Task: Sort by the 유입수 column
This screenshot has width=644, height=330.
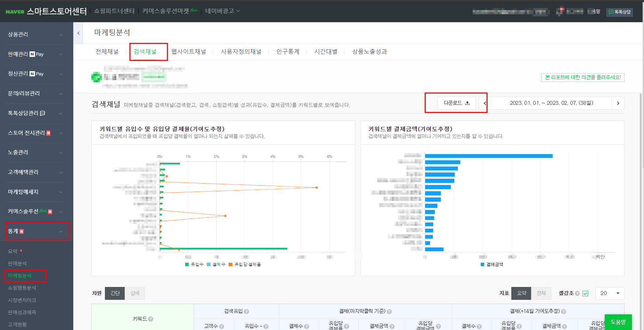Action: tap(253, 326)
